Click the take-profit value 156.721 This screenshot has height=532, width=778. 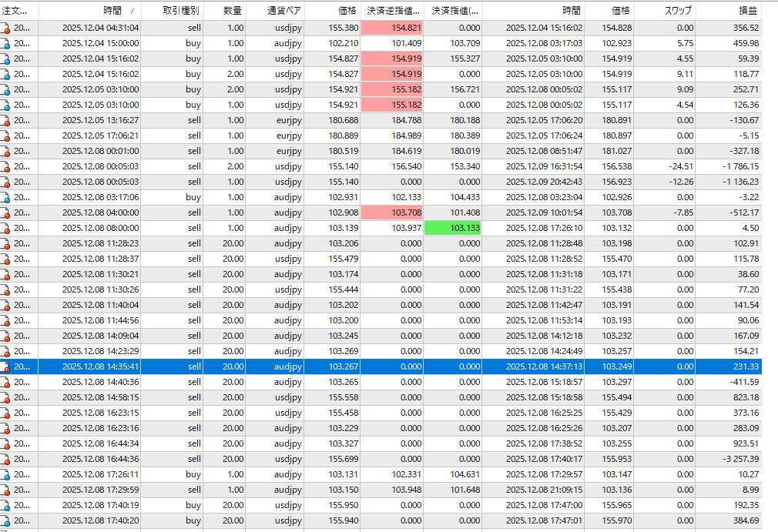[465, 89]
